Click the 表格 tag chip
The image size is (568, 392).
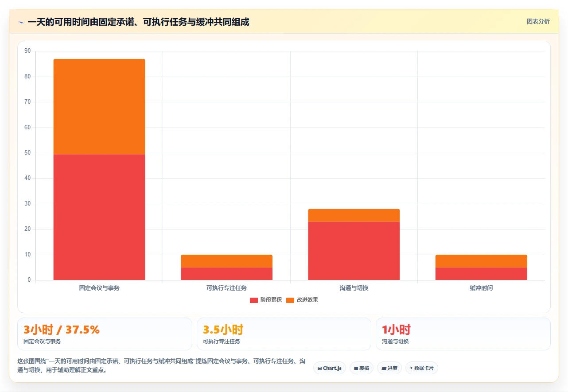pyautogui.click(x=362, y=368)
